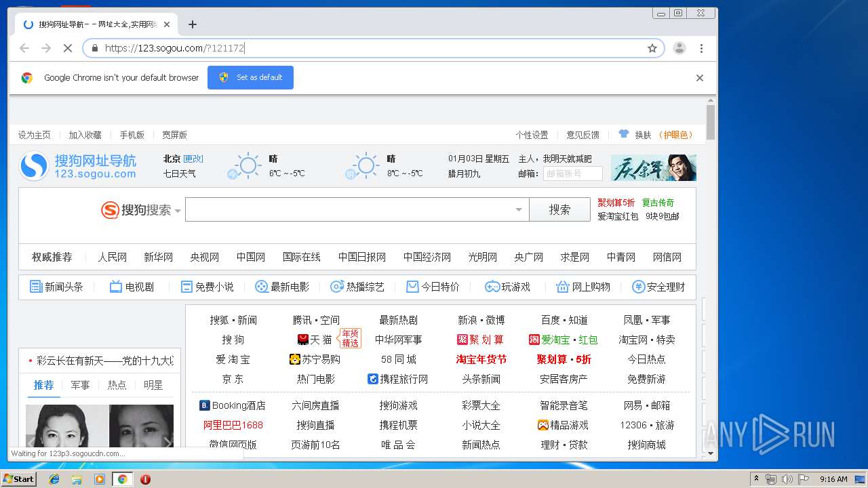The width and height of the screenshot is (868, 488).
Task: Open 个性设置 settings link
Action: click(532, 135)
